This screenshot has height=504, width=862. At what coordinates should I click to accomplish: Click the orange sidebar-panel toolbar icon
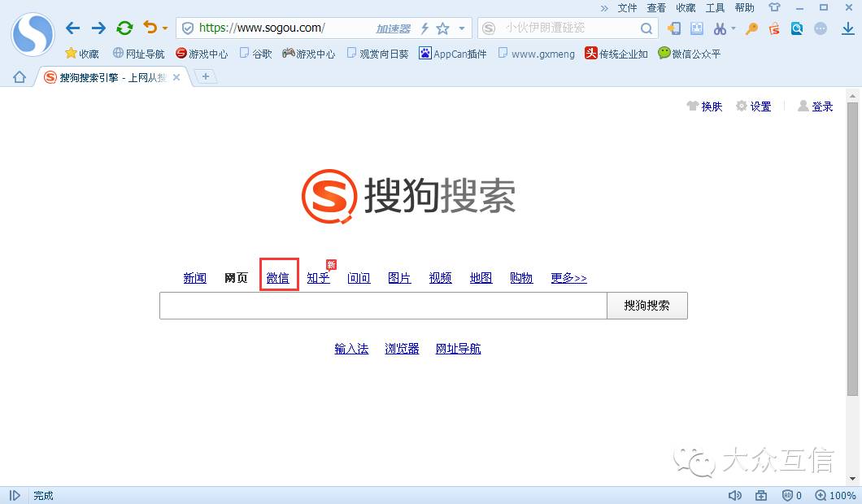coord(674,28)
